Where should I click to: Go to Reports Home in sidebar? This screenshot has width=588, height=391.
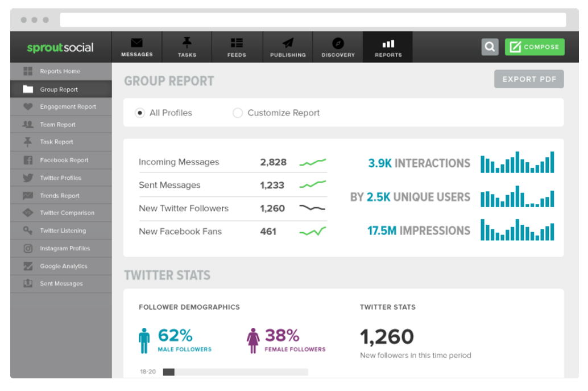pyautogui.click(x=61, y=71)
